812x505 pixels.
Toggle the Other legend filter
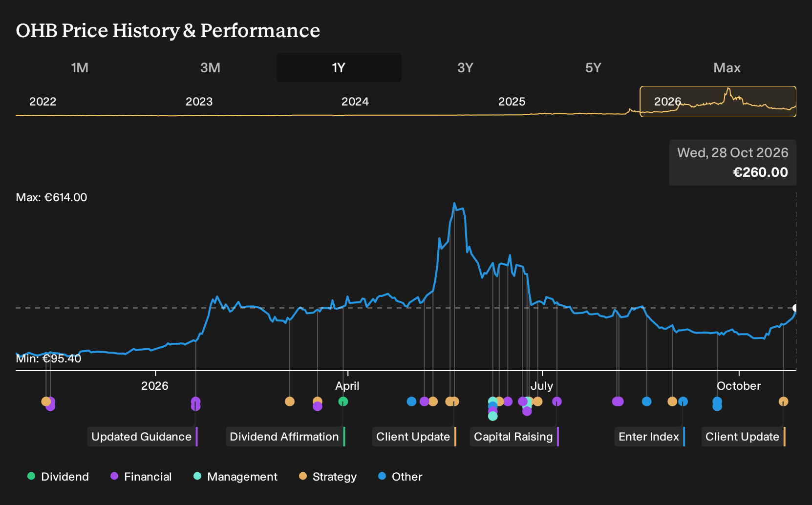(400, 477)
